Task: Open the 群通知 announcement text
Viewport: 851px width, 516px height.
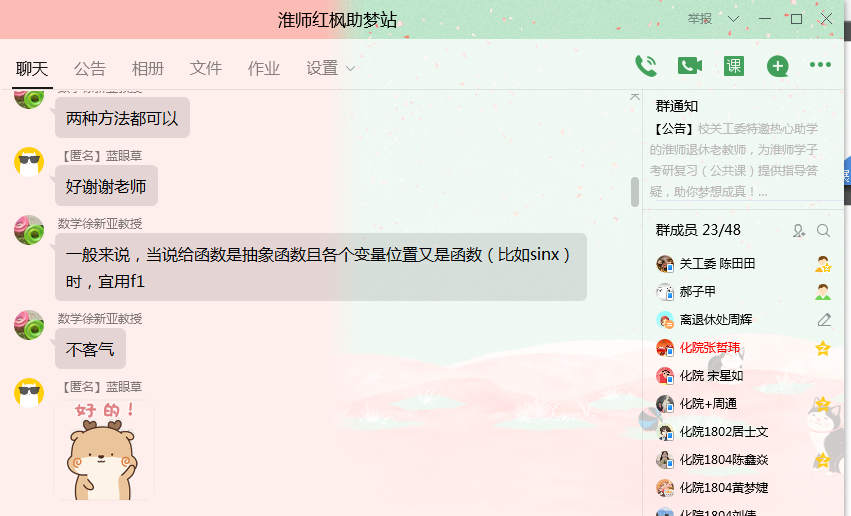Action: pos(734,160)
